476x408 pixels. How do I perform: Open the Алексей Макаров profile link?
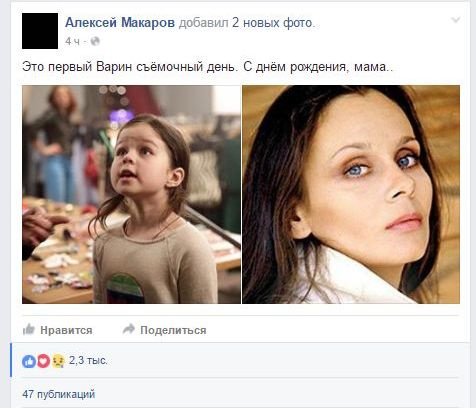120,23
